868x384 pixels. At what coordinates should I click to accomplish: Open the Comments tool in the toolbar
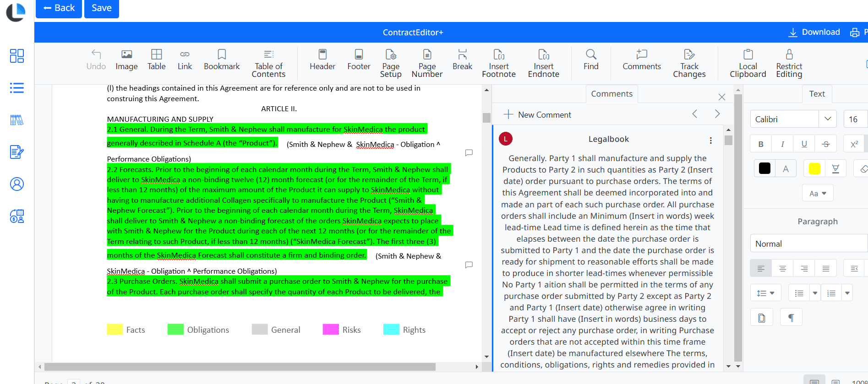click(642, 60)
